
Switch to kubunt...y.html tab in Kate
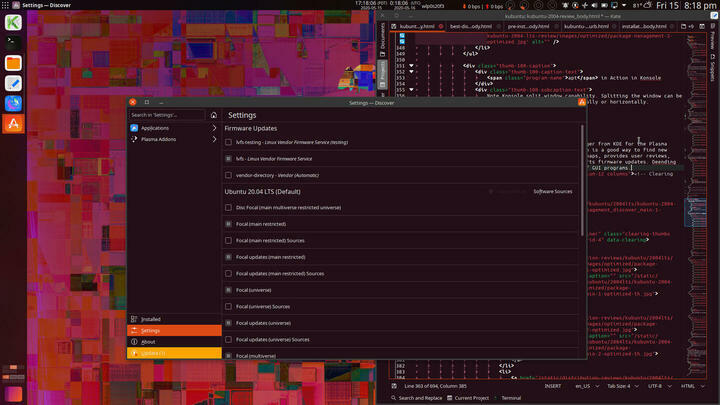(x=417, y=27)
